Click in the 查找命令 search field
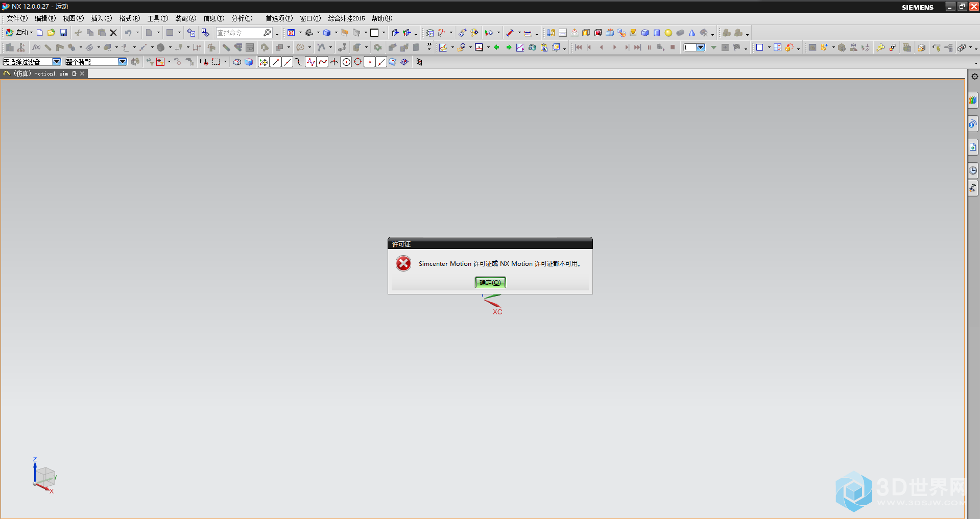Screen dimensions: 980x519 coord(239,33)
